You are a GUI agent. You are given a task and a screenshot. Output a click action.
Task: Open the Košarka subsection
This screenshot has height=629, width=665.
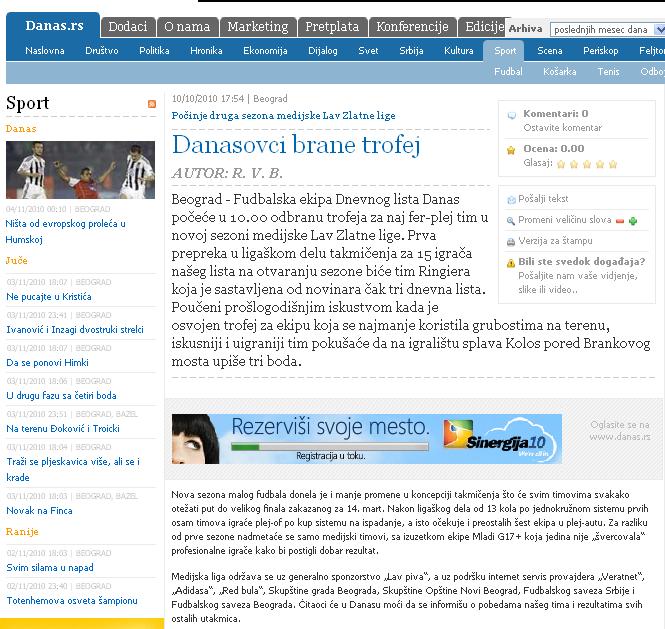tap(560, 72)
